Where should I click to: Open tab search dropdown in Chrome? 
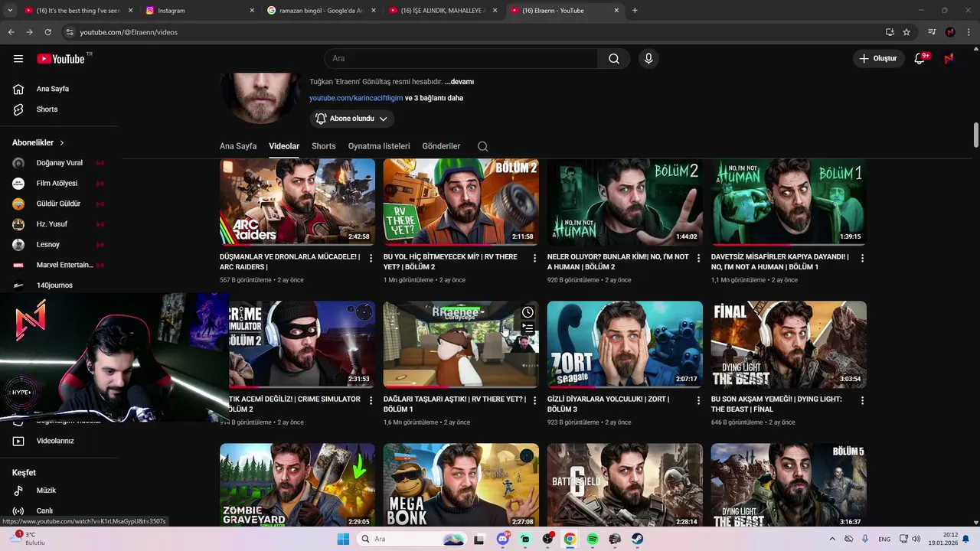(10, 11)
